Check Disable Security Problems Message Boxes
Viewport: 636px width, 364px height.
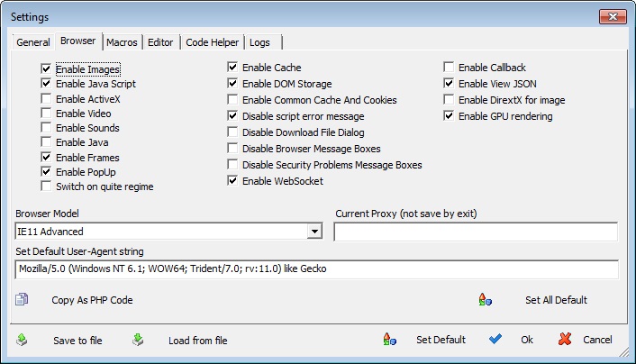point(232,164)
